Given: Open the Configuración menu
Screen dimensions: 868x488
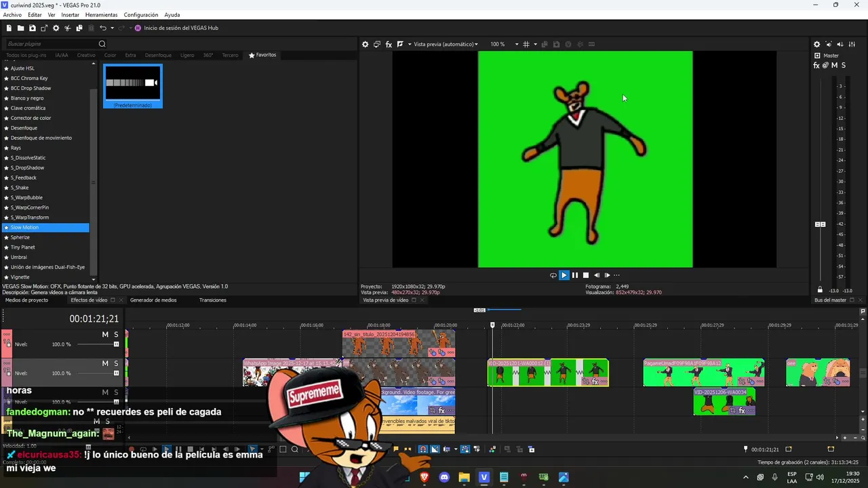Looking at the screenshot, I should 141,15.
